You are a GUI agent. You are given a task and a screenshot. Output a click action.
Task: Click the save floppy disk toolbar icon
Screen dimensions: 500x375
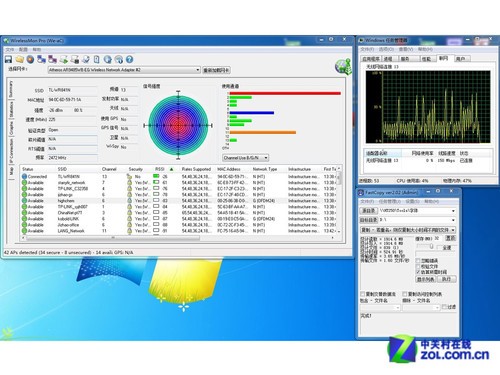tap(8, 60)
